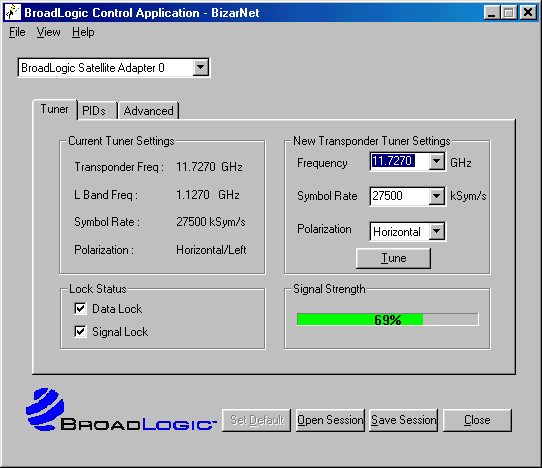Open the View menu
The width and height of the screenshot is (542, 468).
[x=48, y=32]
